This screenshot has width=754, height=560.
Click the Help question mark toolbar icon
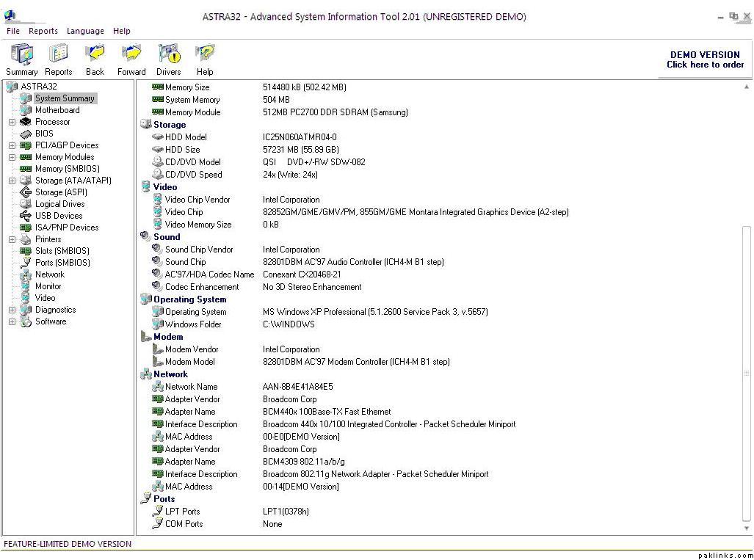pos(205,55)
